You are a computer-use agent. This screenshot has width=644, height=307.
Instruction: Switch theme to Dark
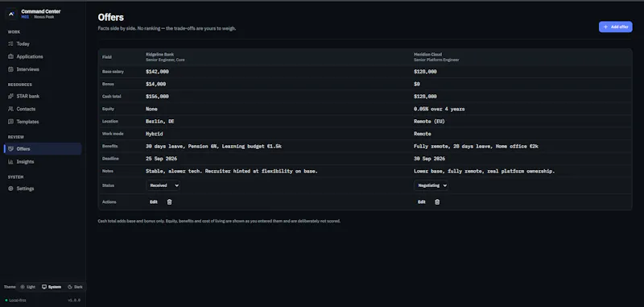(x=75, y=287)
